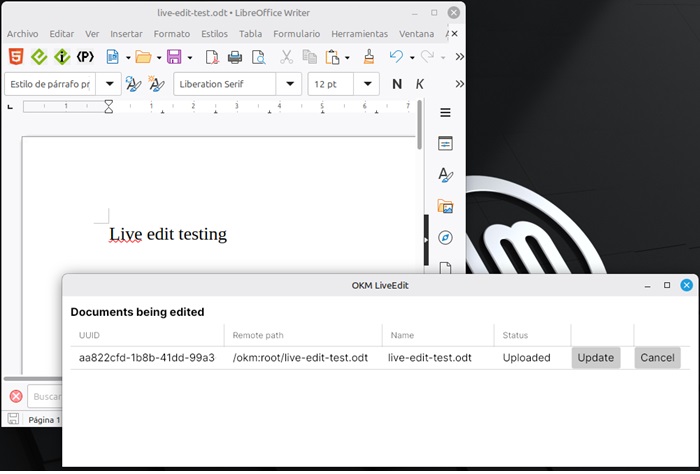Click the (P) toolbar icon
This screenshot has height=474, width=700.
tap(85, 57)
